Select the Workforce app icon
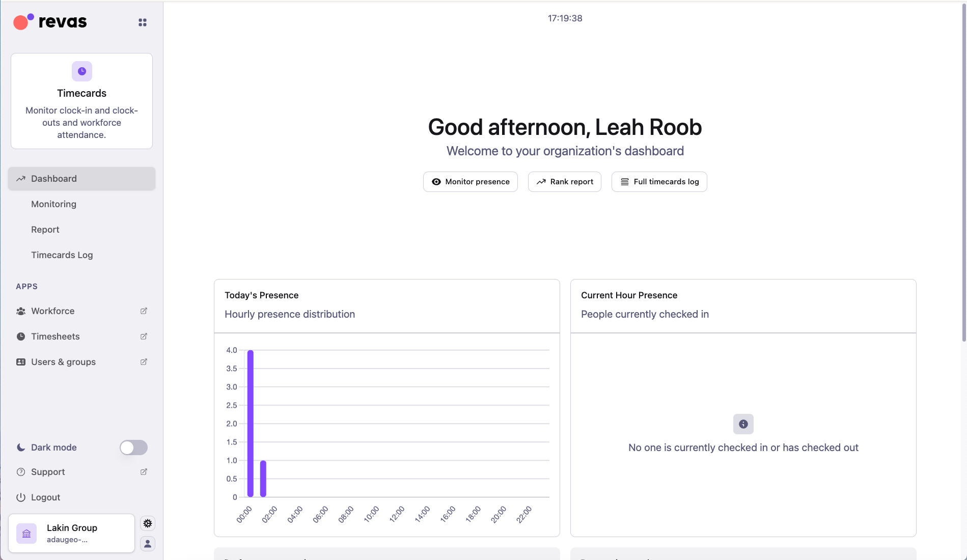967x560 pixels. [20, 311]
